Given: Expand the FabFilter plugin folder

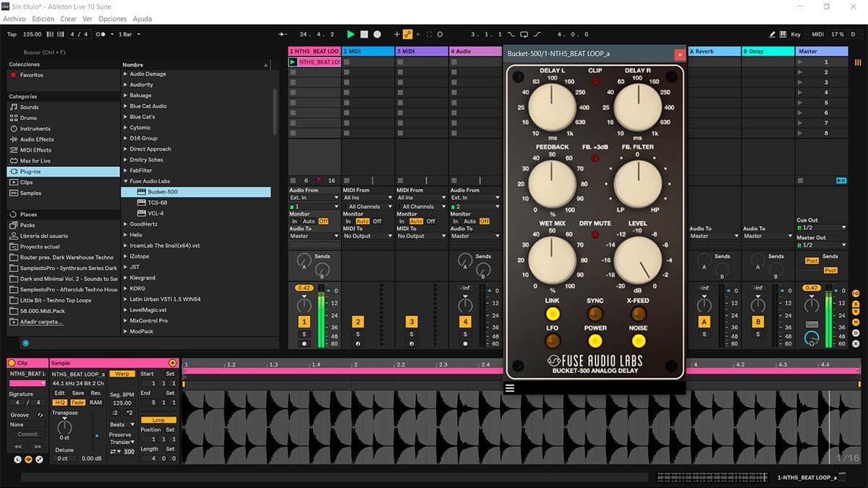Looking at the screenshot, I should click(x=126, y=171).
